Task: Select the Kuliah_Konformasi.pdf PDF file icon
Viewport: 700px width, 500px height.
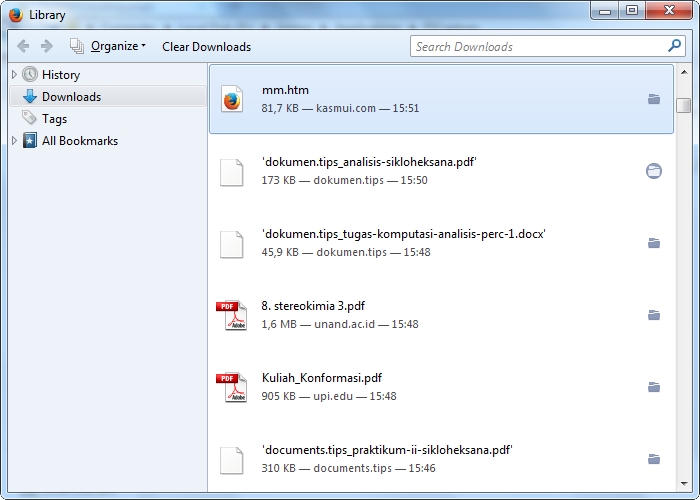Action: click(231, 387)
